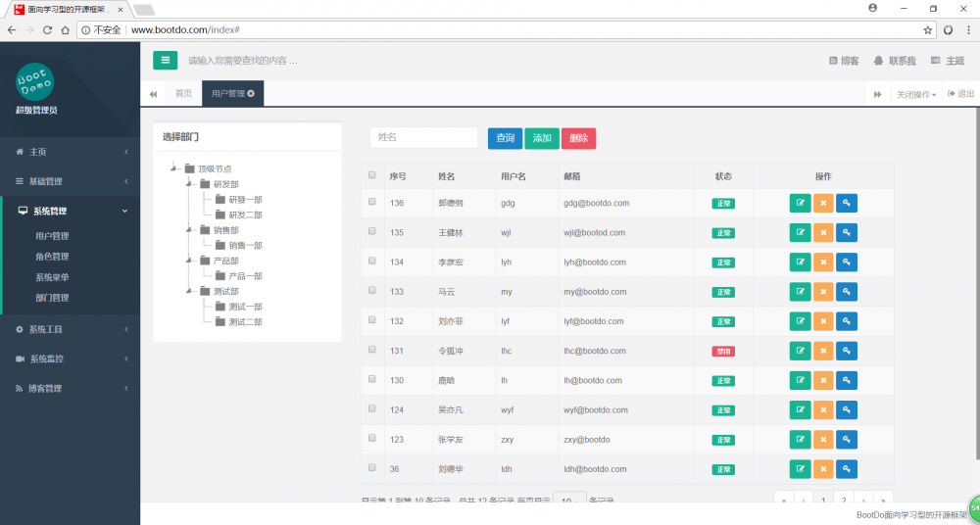Click the Boot Demo avatar logo
This screenshot has width=980, height=525.
pyautogui.click(x=35, y=82)
